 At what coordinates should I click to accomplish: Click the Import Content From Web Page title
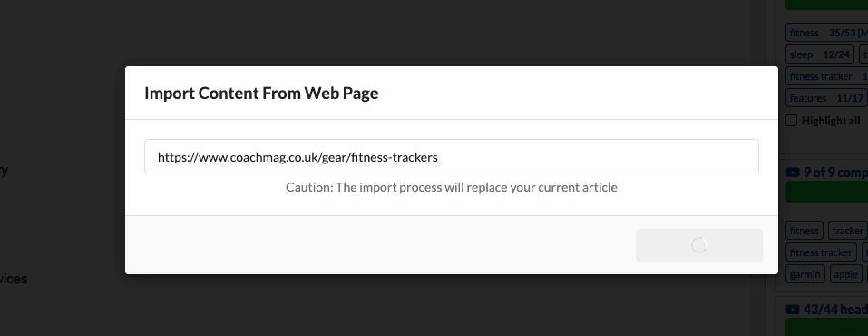tap(261, 93)
